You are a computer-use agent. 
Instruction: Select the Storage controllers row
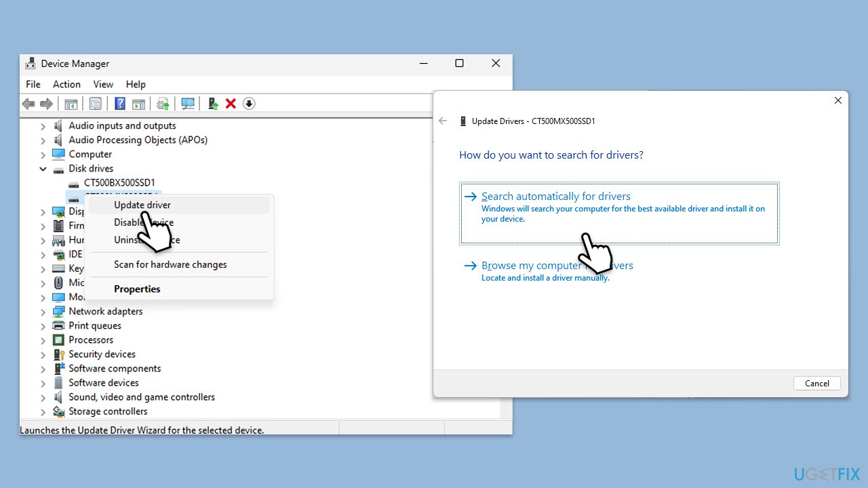pyautogui.click(x=108, y=411)
